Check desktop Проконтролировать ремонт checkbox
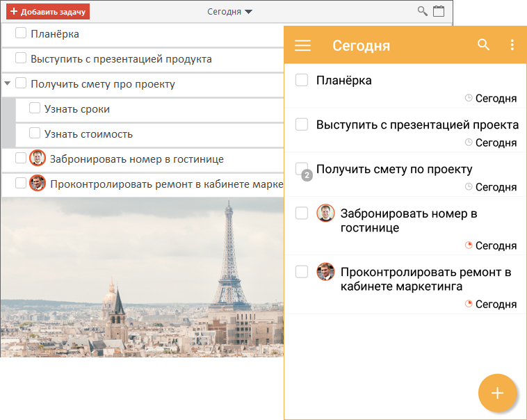 [x=21, y=184]
